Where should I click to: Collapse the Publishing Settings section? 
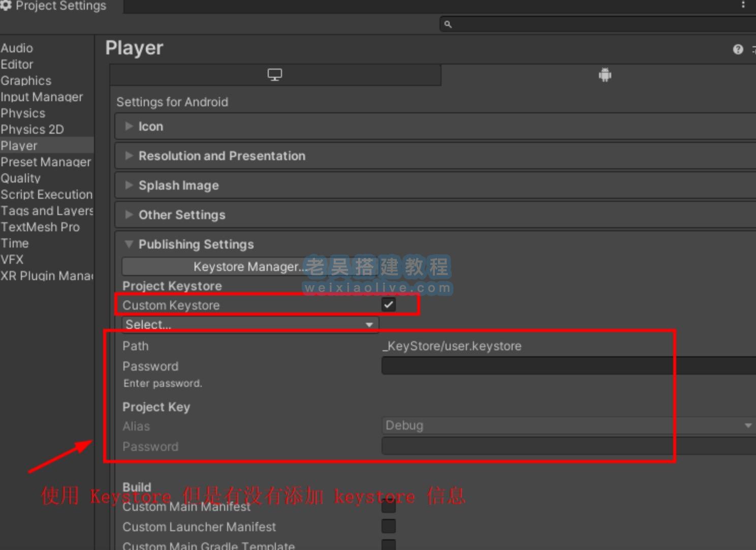pos(129,245)
